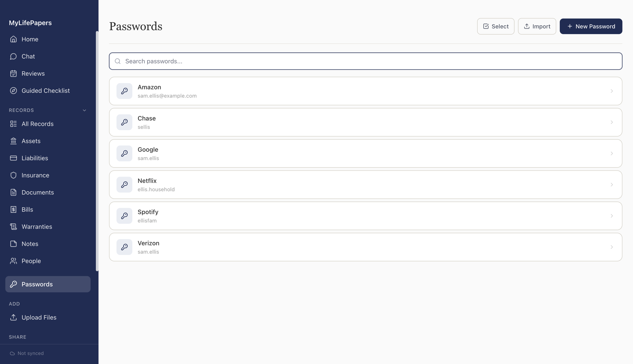
Task: Click the Verizon entry title
Action: tap(148, 243)
